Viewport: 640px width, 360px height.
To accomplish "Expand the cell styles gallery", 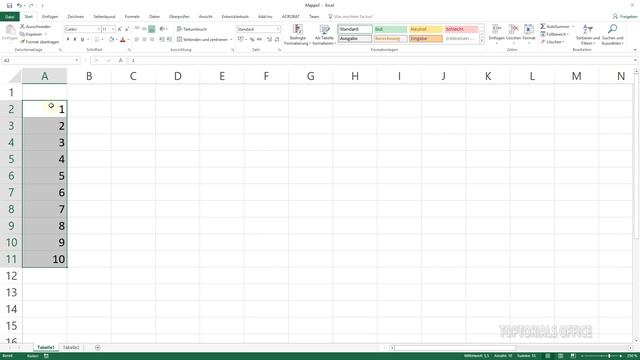I will pos(482,41).
